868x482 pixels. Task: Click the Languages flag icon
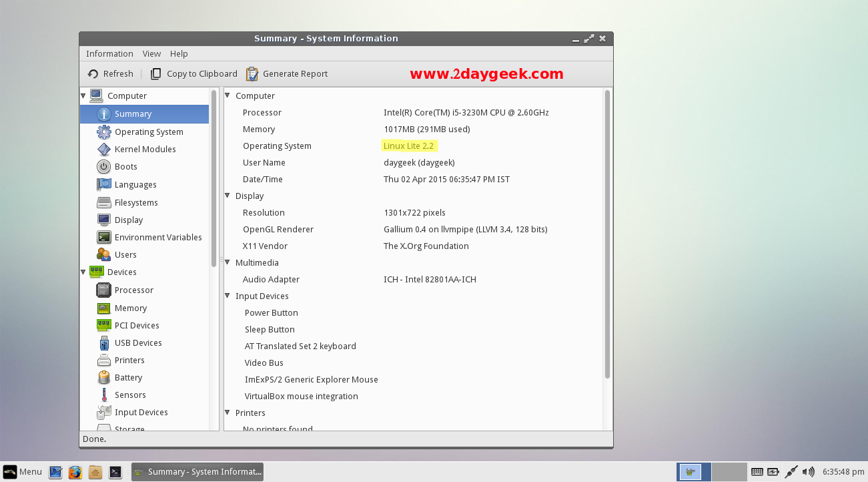tap(103, 185)
